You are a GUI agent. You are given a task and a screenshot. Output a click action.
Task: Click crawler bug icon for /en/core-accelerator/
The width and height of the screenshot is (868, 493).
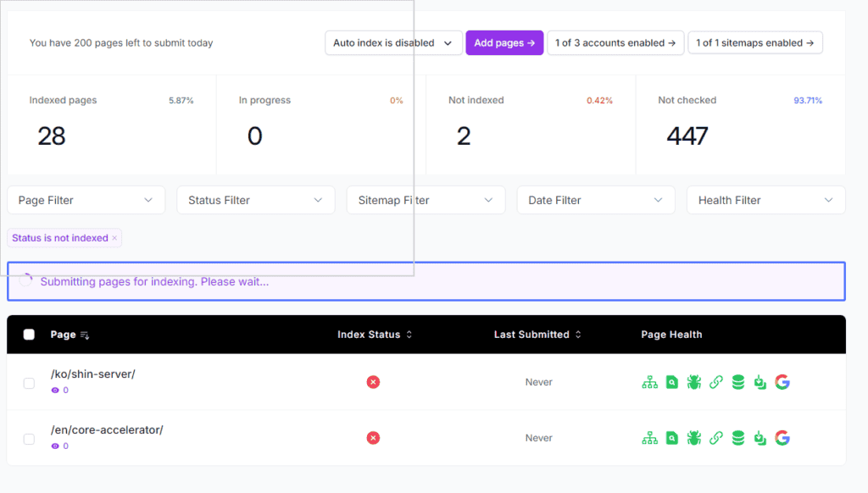tap(693, 438)
